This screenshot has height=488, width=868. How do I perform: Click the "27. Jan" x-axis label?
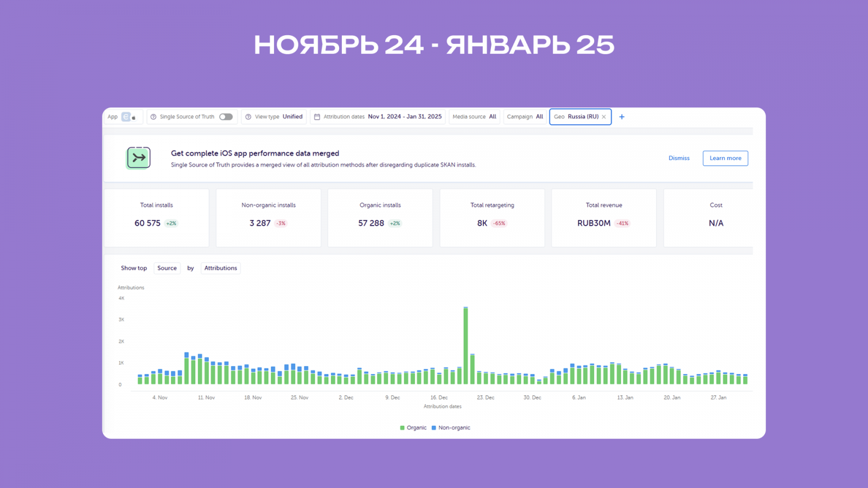click(718, 397)
